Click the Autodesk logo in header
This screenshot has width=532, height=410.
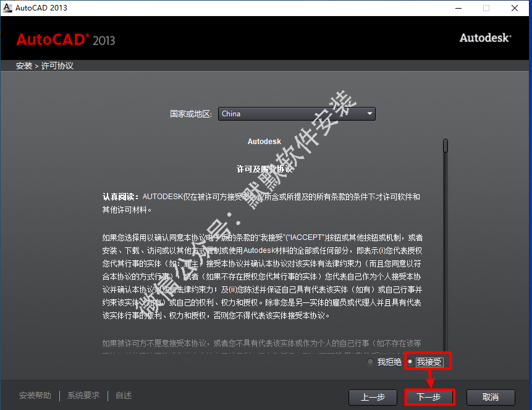point(485,38)
